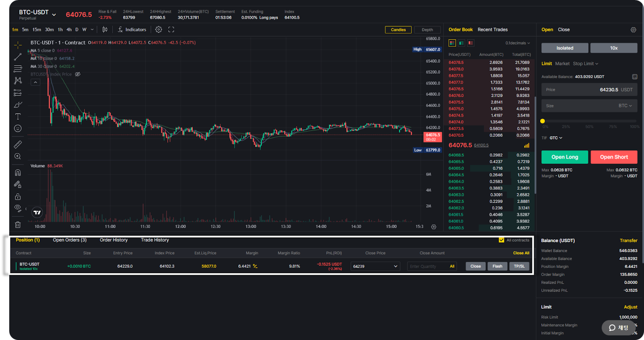Open chart settings gear
This screenshot has height=340, width=644.
159,29
